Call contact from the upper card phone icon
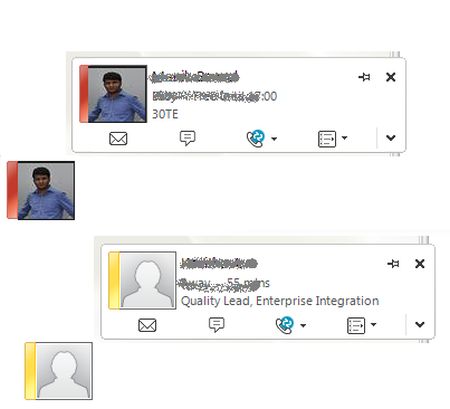Image resolution: width=450 pixels, height=409 pixels. coord(256,138)
